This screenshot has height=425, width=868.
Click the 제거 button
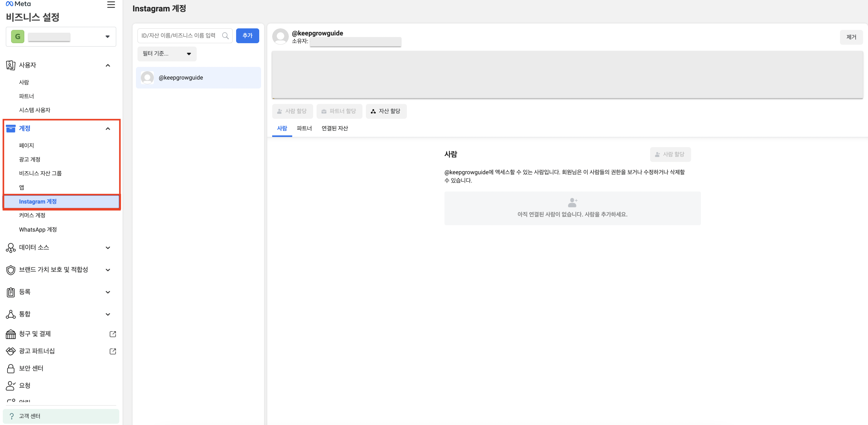[851, 37]
